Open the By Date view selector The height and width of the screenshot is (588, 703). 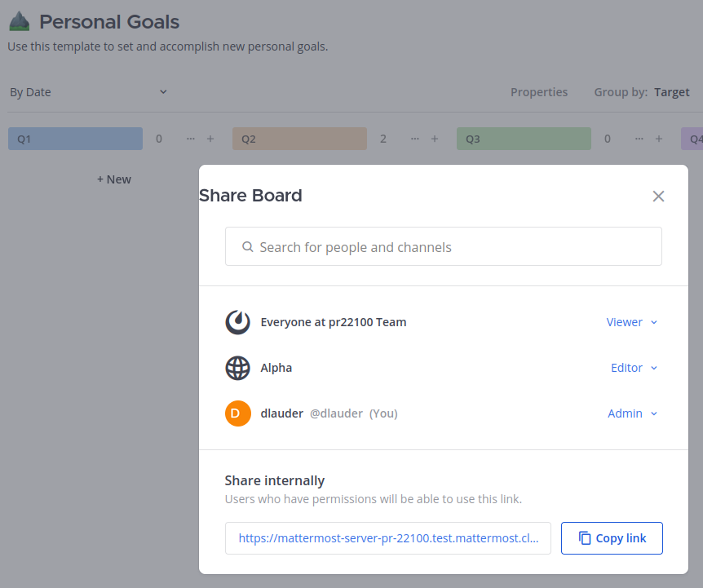coord(88,92)
